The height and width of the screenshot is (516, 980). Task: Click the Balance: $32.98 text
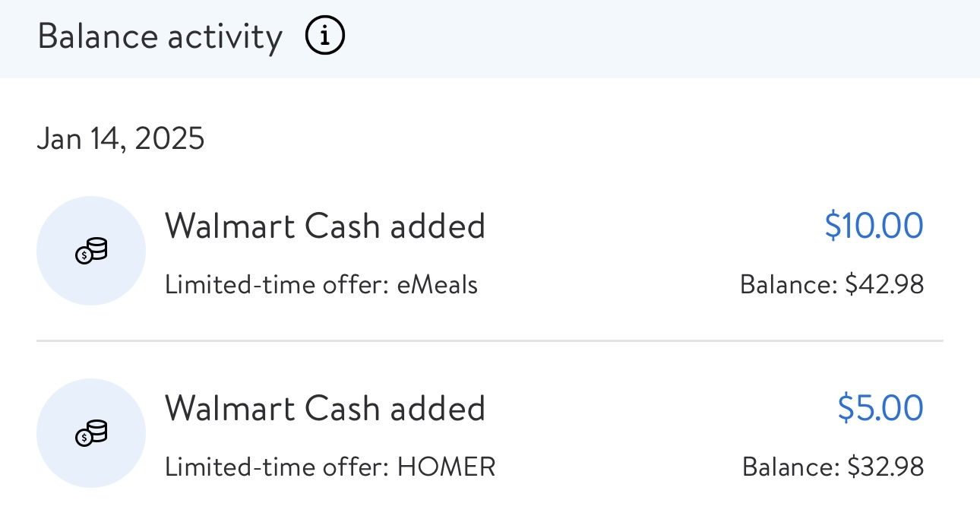pos(833,467)
